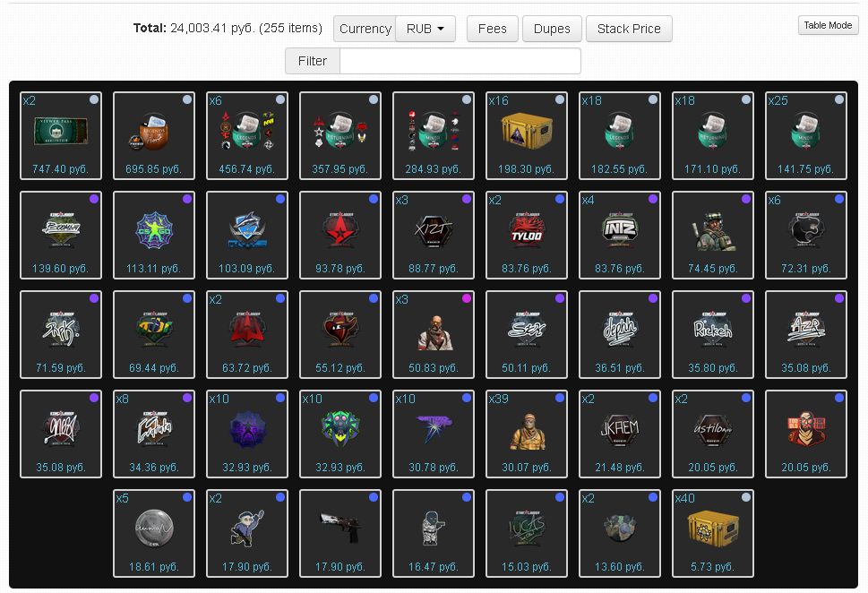Click the Filter text input field
Image resolution: width=868 pixels, height=593 pixels.
(460, 61)
